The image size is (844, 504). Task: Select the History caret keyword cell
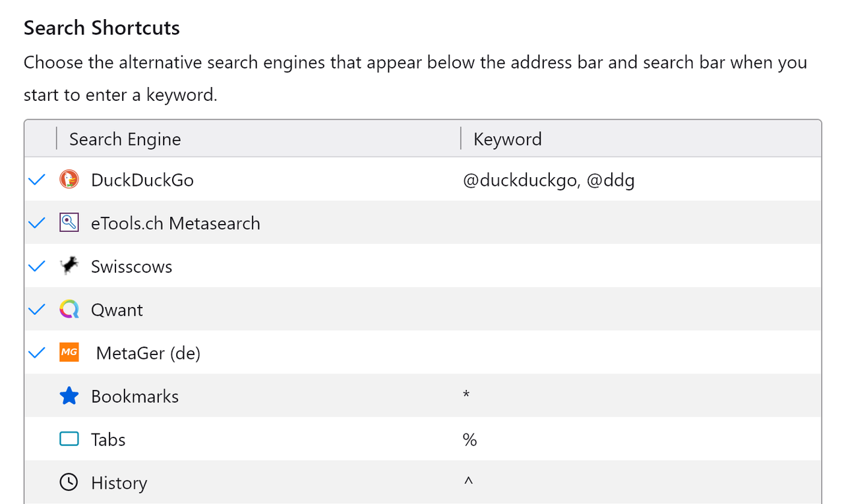[x=468, y=482]
